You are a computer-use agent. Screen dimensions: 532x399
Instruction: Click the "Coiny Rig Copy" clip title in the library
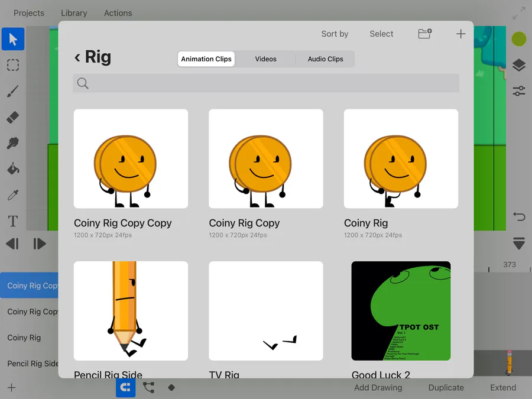244,223
